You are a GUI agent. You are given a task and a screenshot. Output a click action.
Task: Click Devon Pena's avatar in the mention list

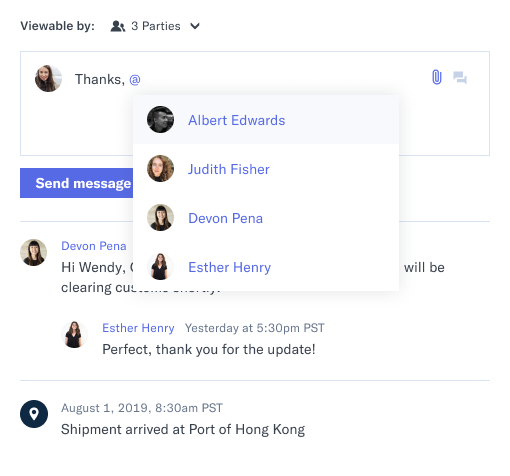[160, 217]
